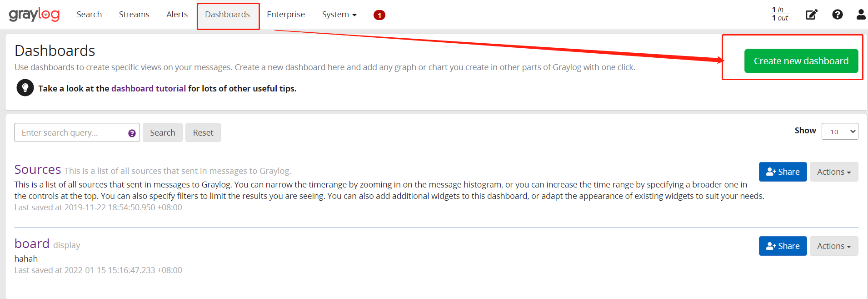Viewport: 868px width, 299px height.
Task: Click the board last saved timestamp
Action: click(98, 270)
